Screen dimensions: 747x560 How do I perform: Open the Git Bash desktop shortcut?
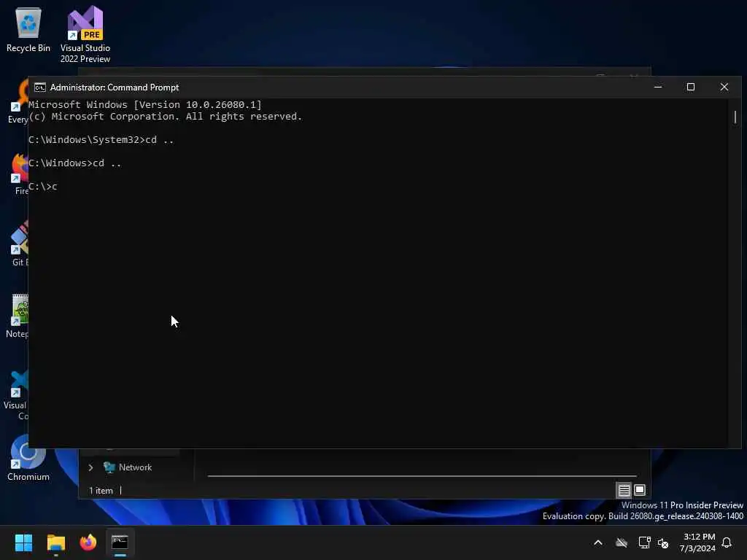pos(19,243)
